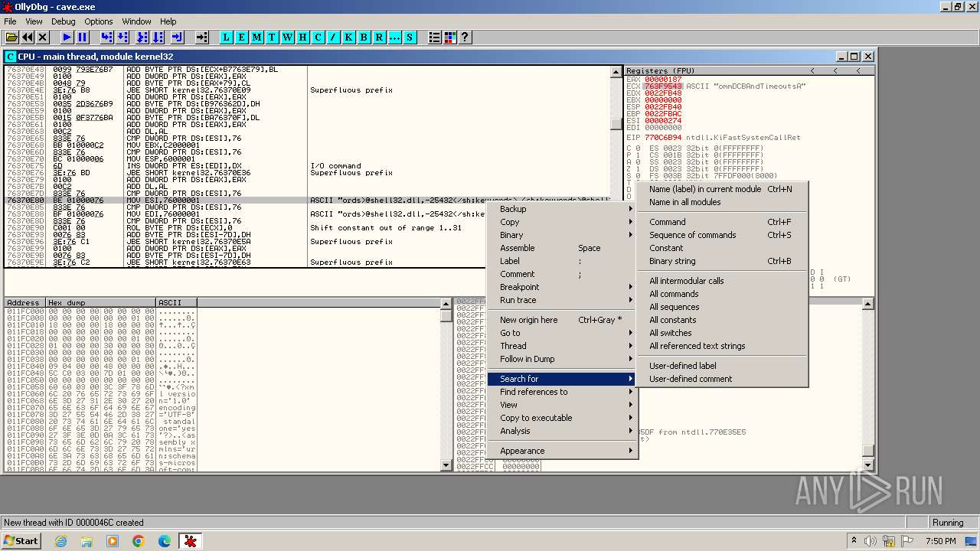
Task: Open Chrome from the taskbar
Action: [x=139, y=541]
